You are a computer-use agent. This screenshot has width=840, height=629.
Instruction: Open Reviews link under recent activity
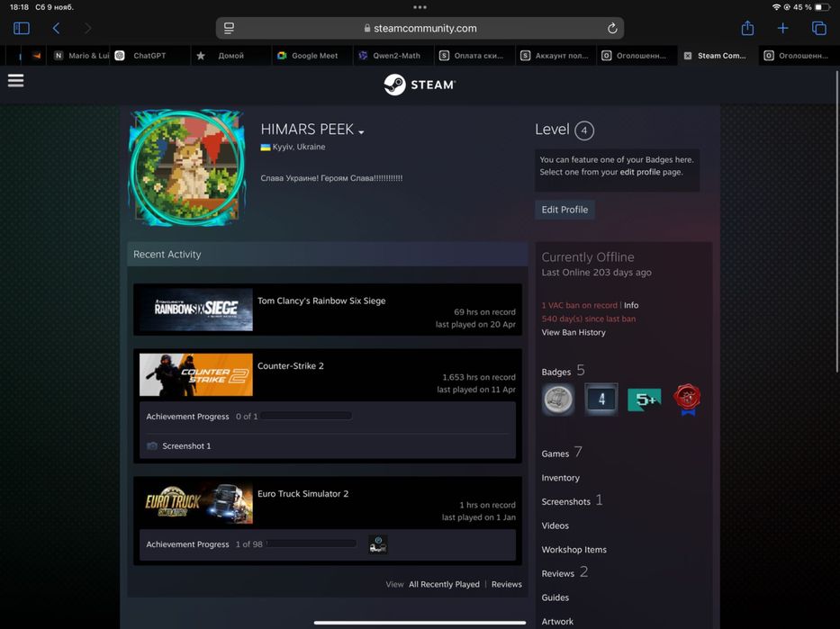506,584
